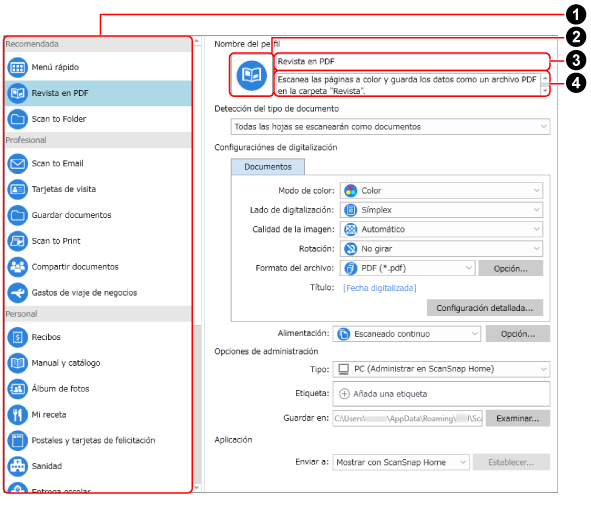
Task: Click the Fecha digitalizada title link
Action: [380, 288]
